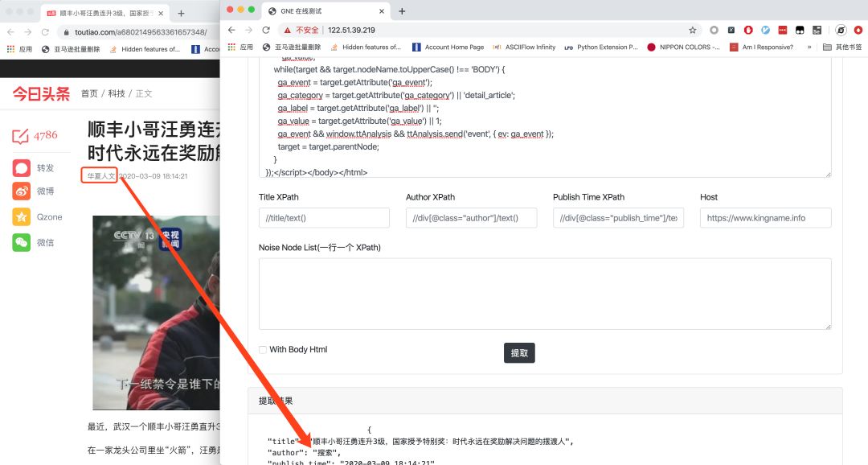
Task: Go forward in the GNE browser window
Action: (248, 30)
